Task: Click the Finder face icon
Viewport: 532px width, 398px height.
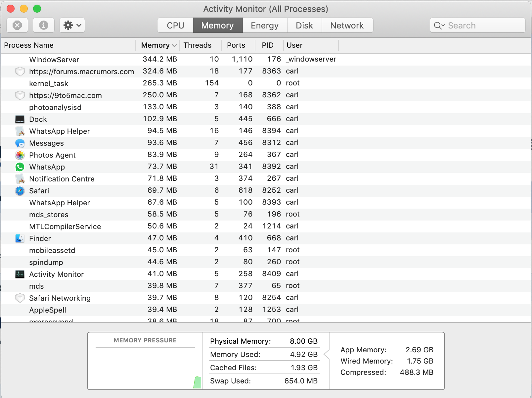Action: tap(20, 238)
